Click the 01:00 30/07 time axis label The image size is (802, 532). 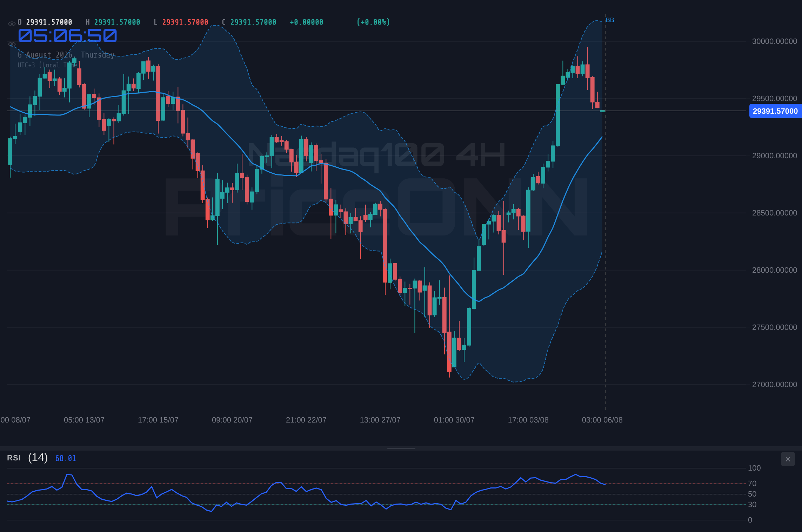[x=454, y=420]
